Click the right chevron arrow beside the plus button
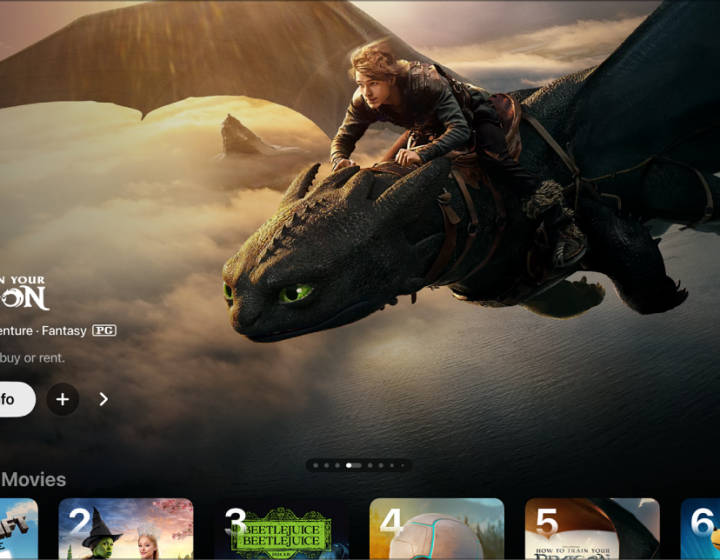720x560 pixels. tap(104, 399)
